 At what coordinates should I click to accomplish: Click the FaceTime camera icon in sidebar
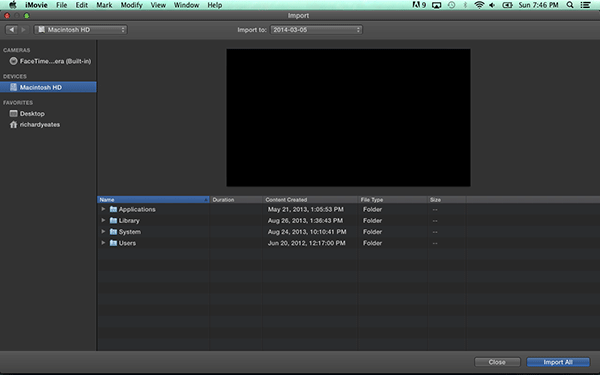point(13,61)
